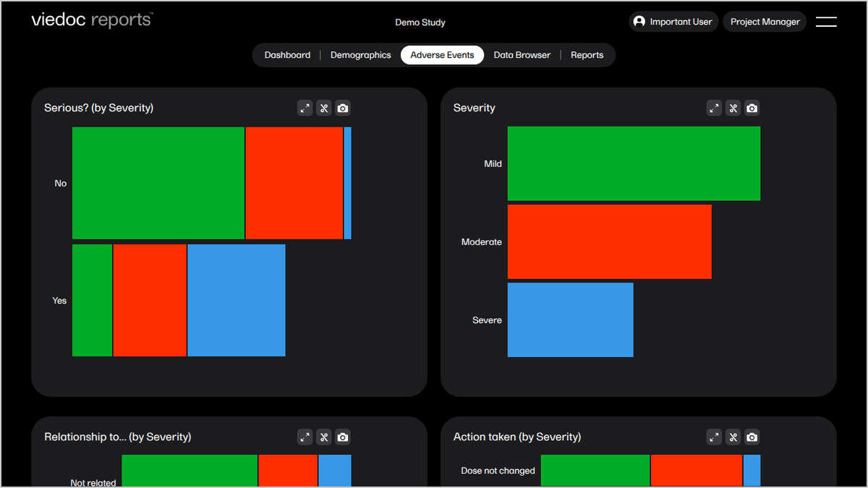Viewport: 868px width, 488px height.
Task: Expand the Relationship to... (by Severity) chart
Action: pos(305,437)
